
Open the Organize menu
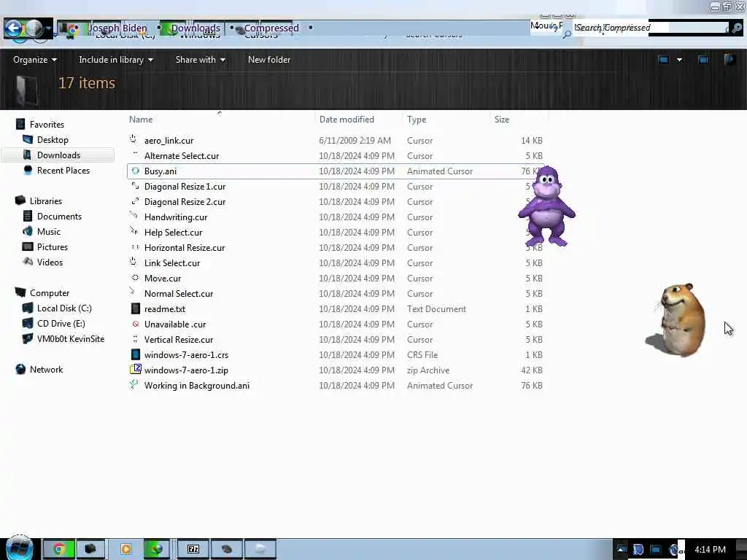click(35, 60)
